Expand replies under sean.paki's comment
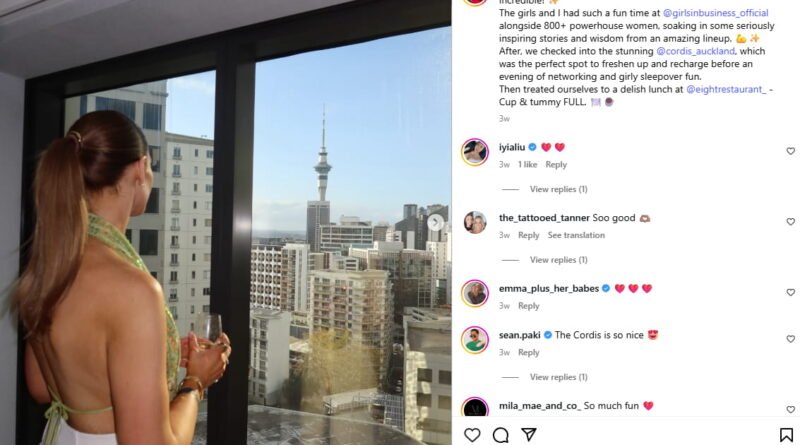The image size is (800, 445). click(x=558, y=377)
